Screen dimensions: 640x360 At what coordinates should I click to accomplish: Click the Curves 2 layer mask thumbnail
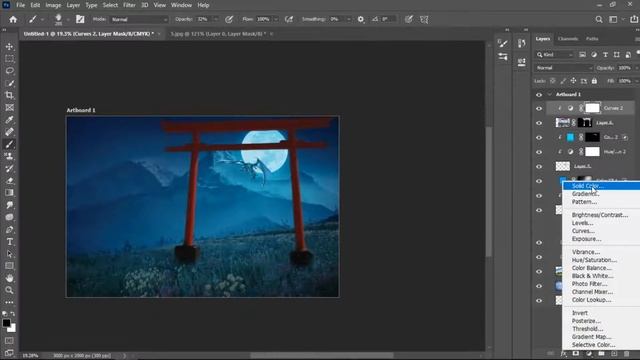pos(592,108)
